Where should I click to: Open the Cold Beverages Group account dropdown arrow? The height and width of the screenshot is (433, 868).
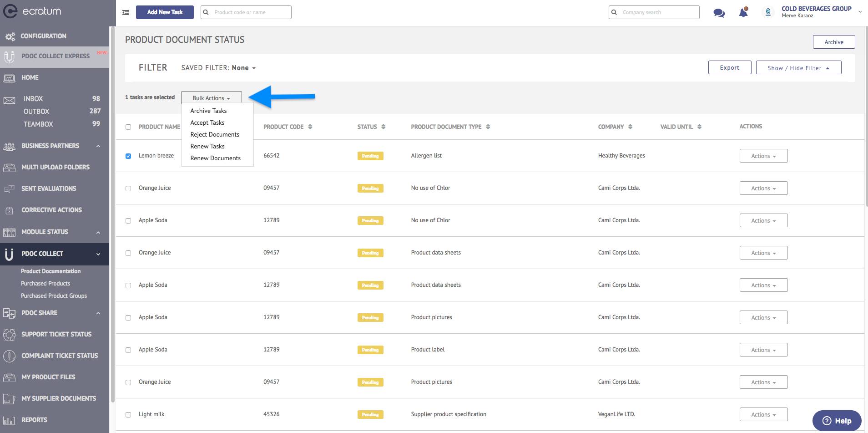tap(860, 12)
